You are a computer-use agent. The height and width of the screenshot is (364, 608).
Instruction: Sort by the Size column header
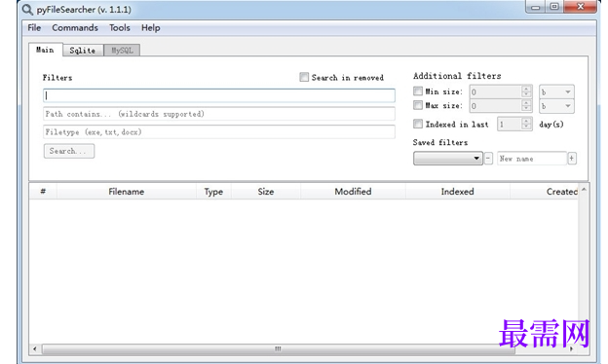pos(266,192)
